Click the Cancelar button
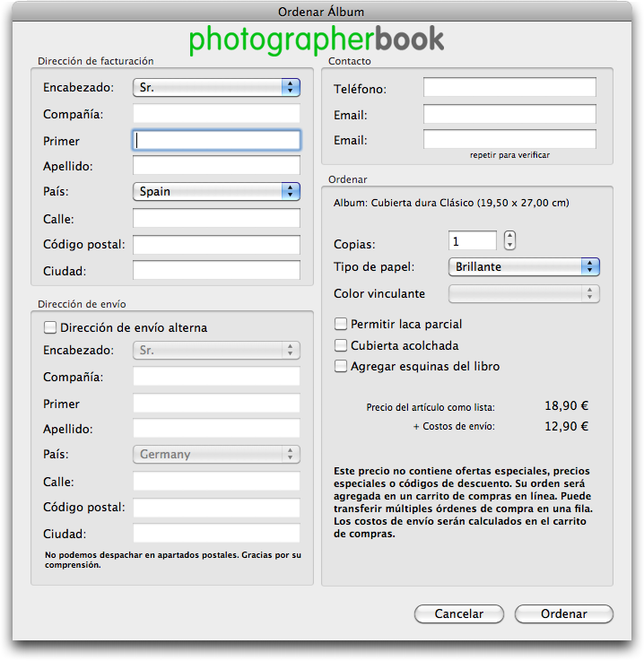 (459, 613)
